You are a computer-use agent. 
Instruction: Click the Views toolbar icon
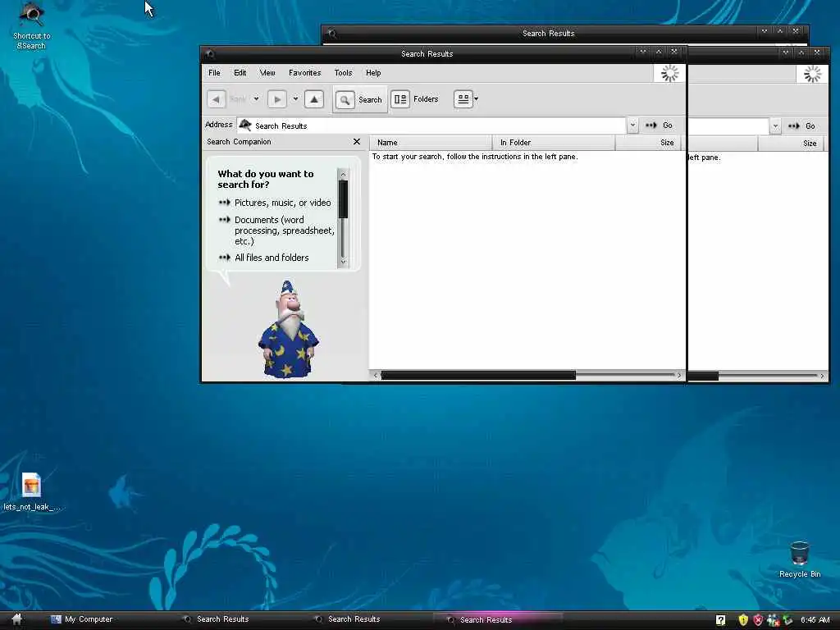[463, 99]
